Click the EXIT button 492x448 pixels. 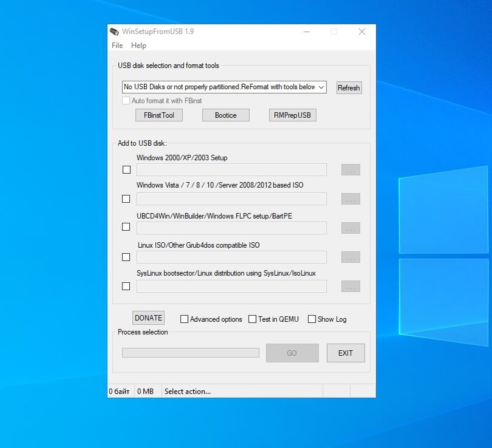click(x=346, y=353)
